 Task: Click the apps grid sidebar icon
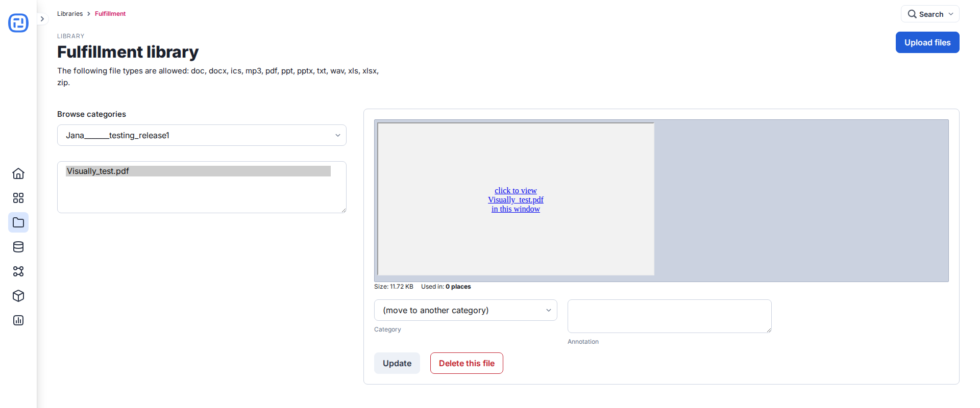click(18, 198)
